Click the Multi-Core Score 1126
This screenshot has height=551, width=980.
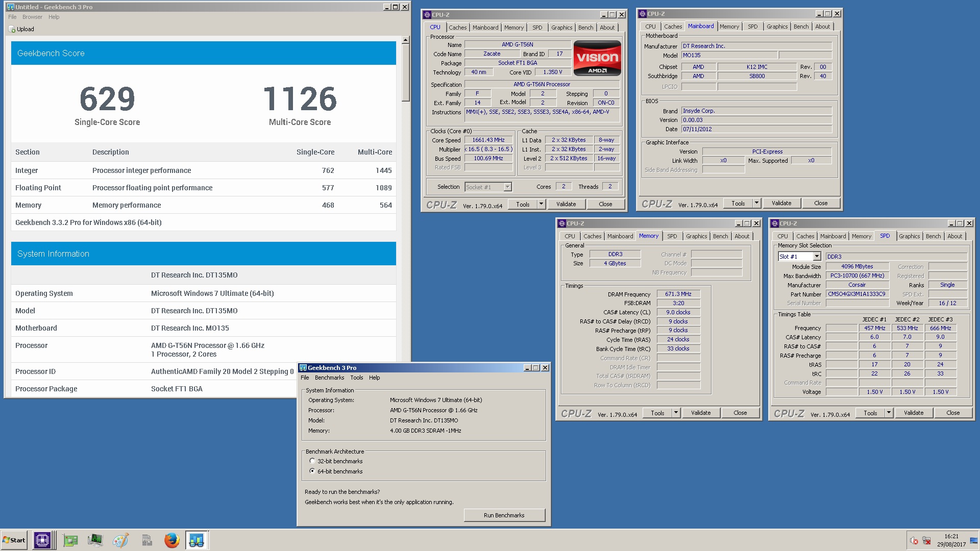click(300, 98)
